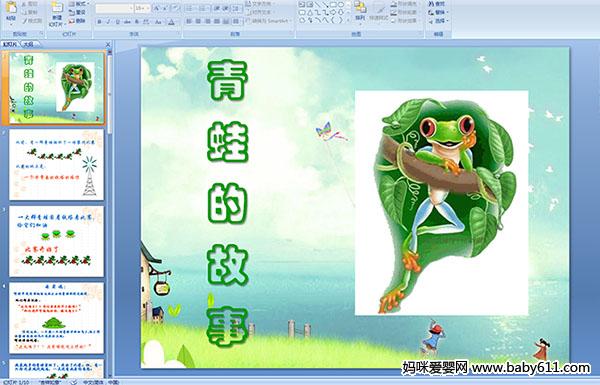This screenshot has height=385, width=600.
Task: Select the Line shape in gallery
Action: click(x=317, y=4)
